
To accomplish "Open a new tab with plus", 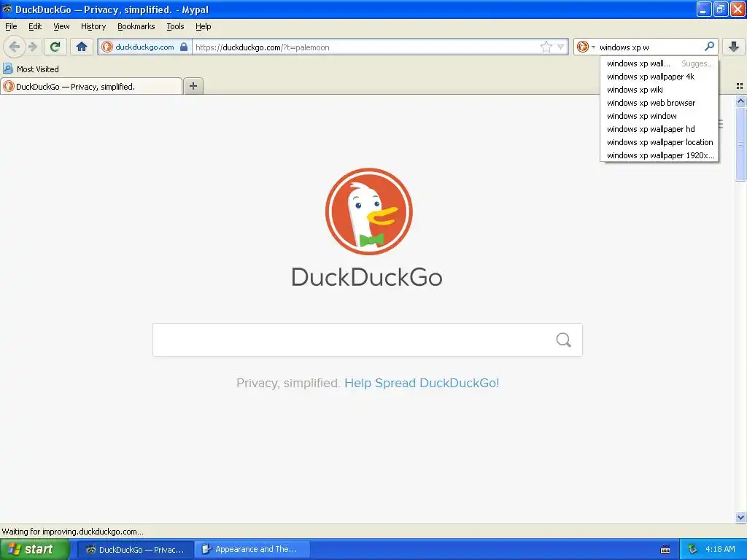I will [x=193, y=86].
